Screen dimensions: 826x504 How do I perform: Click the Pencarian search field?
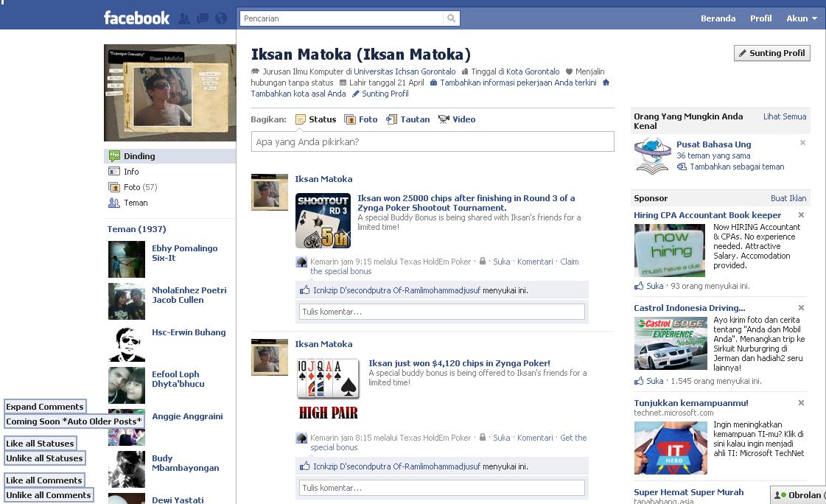pyautogui.click(x=341, y=18)
